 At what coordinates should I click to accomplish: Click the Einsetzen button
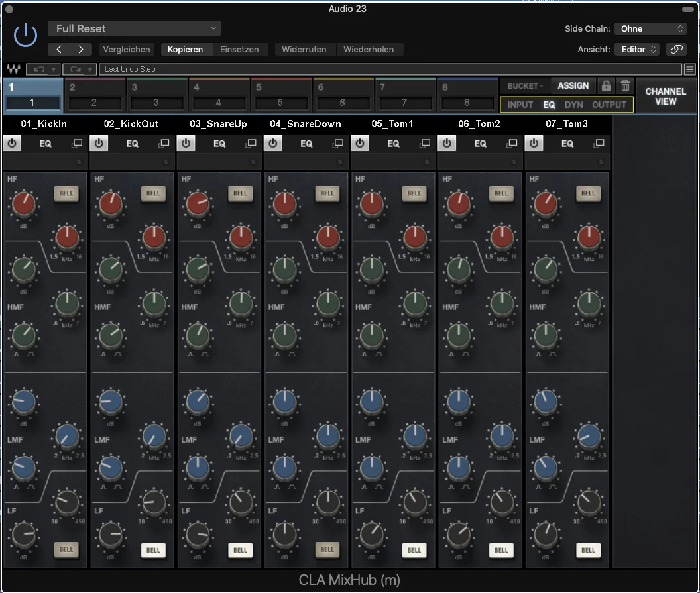click(239, 49)
